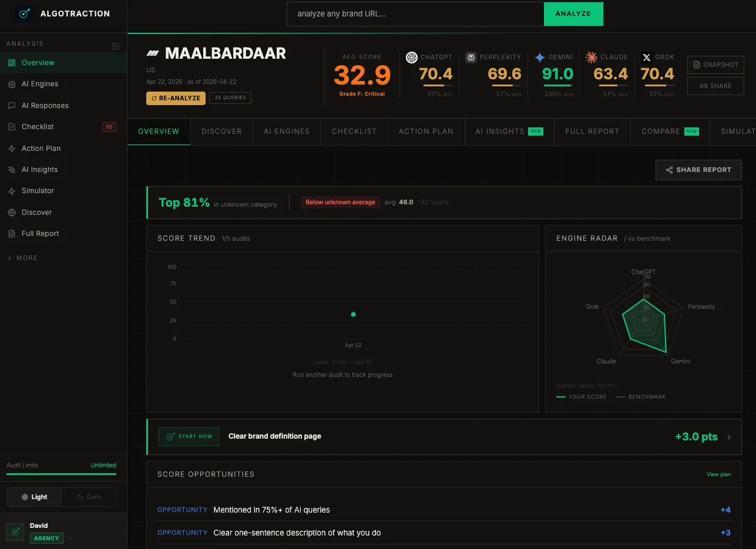
Task: Open the AI Responses sidebar chat icon
Action: click(x=12, y=106)
